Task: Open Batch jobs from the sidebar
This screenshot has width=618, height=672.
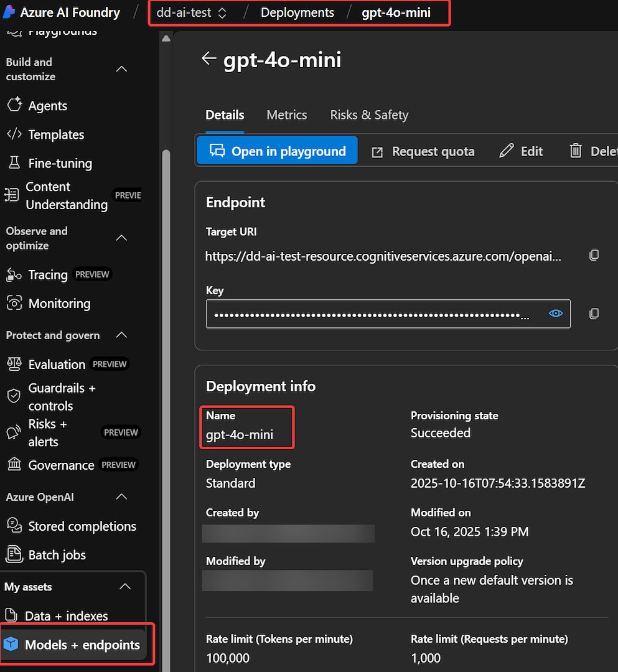Action: [x=57, y=555]
